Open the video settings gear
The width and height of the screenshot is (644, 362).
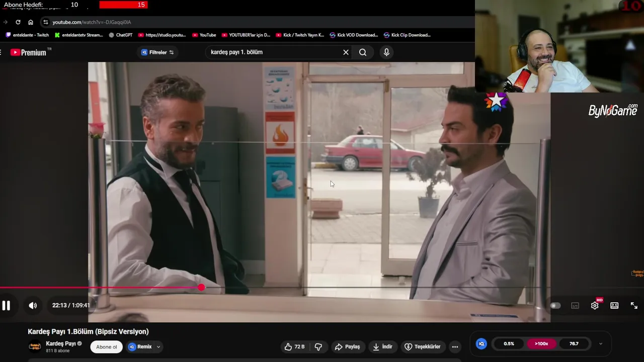(x=595, y=305)
